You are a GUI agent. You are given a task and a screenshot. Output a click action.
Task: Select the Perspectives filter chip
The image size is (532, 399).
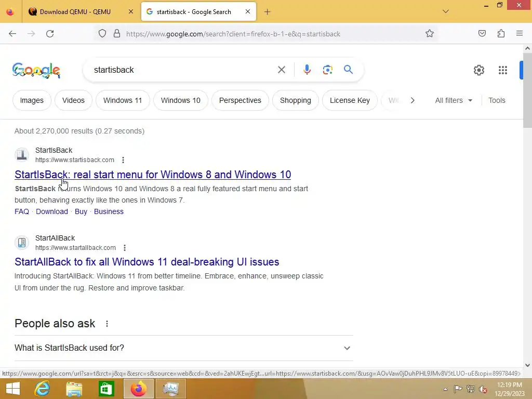click(x=240, y=100)
